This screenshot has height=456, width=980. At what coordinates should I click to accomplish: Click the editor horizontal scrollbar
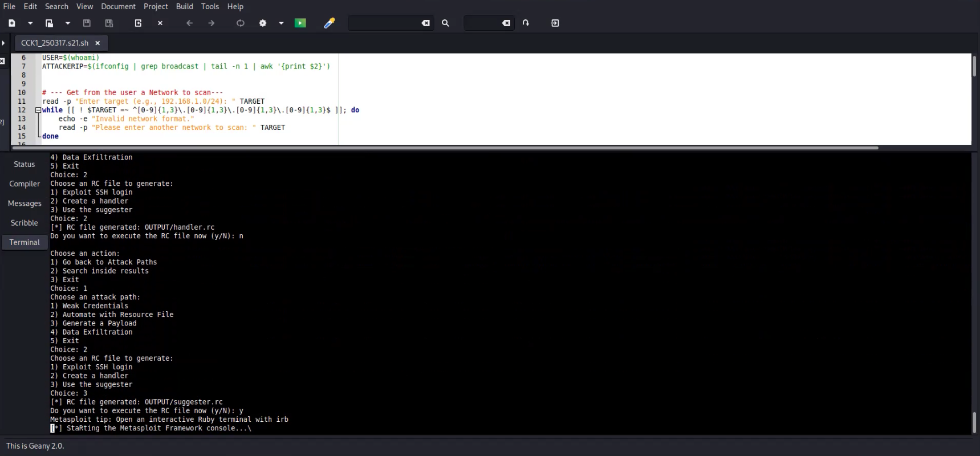pos(445,148)
